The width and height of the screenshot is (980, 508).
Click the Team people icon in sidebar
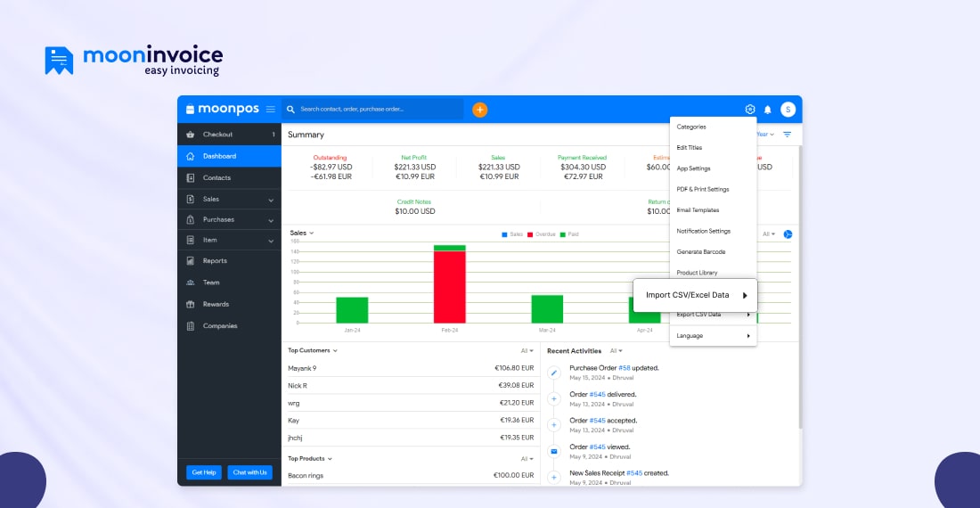(191, 283)
